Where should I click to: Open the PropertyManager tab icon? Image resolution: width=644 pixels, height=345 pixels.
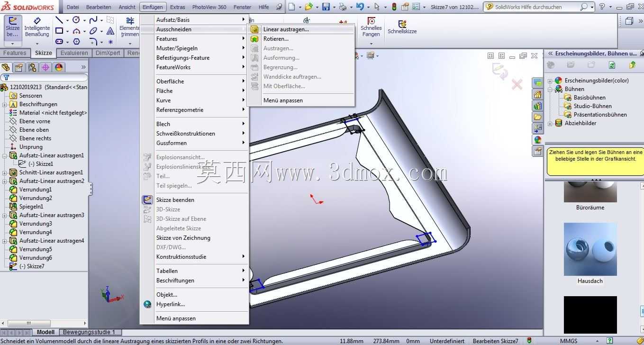click(x=19, y=67)
